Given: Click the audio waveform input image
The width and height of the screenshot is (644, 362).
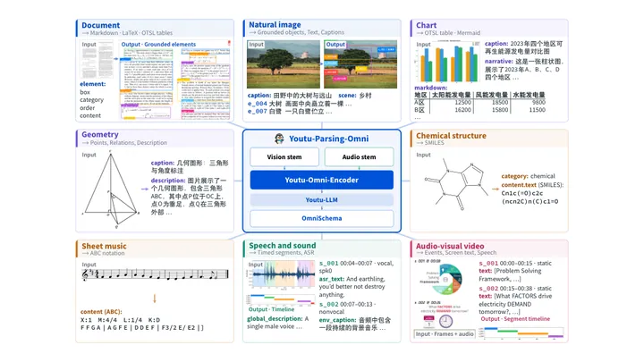Looking at the screenshot, I should pyautogui.click(x=281, y=274).
